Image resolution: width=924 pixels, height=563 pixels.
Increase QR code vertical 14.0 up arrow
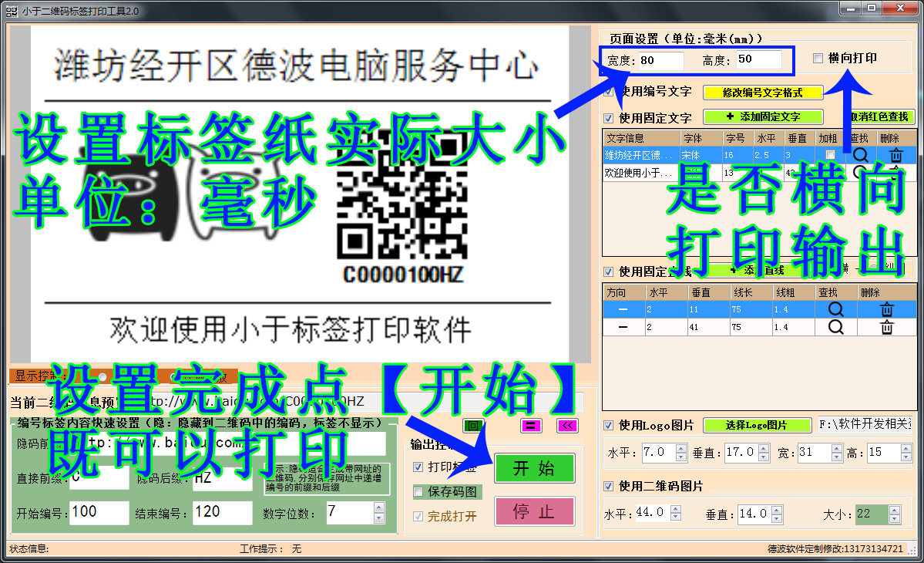click(778, 510)
